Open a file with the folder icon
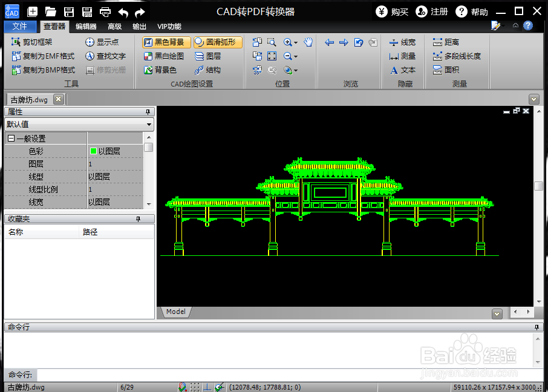The width and height of the screenshot is (548, 392). point(51,12)
